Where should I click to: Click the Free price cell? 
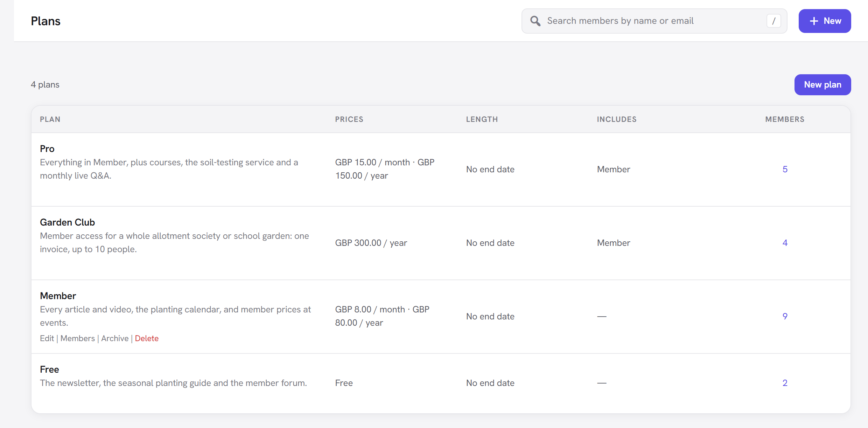click(344, 383)
